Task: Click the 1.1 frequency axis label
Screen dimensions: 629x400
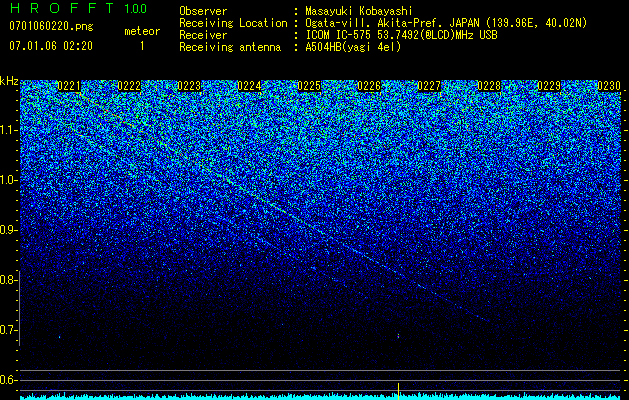Action: [9, 130]
